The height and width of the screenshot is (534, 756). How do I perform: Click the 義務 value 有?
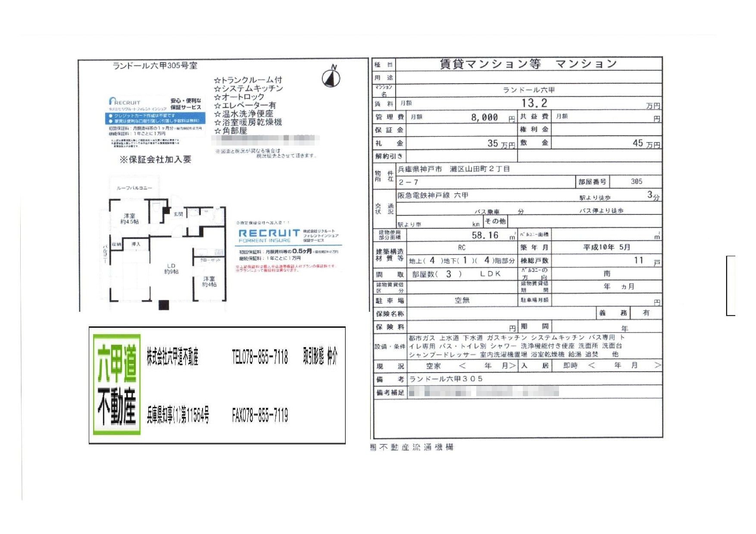(x=646, y=313)
